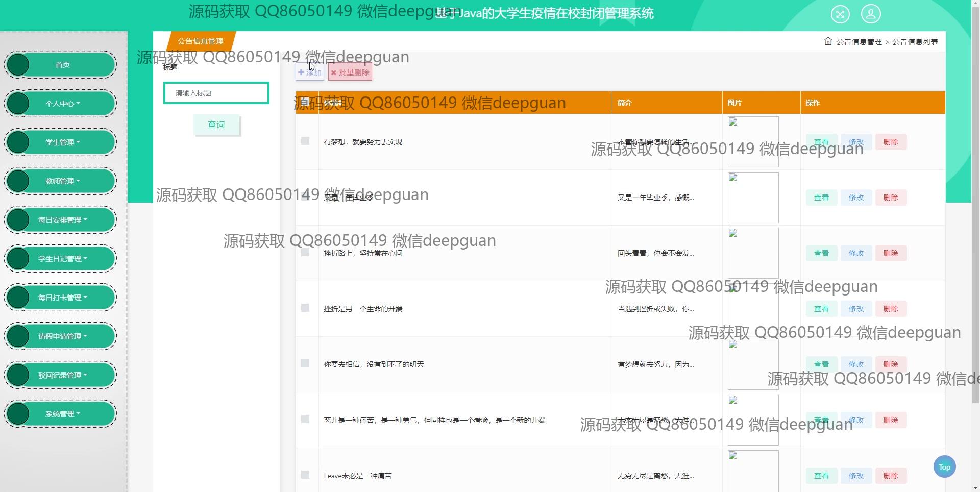The height and width of the screenshot is (492, 980).
Task: Click the image thumbnail for 有梦想，就要努力去实现
Action: click(753, 142)
